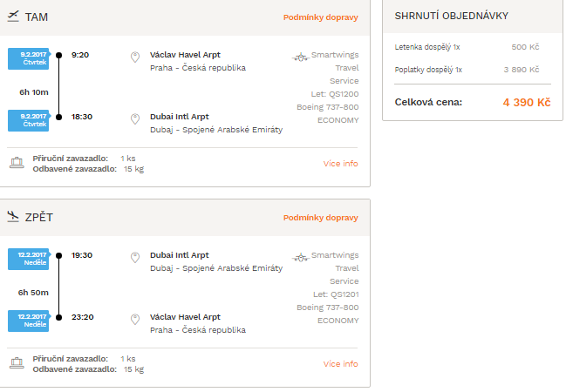
Task: Click the Let: QS1200 flight number
Action: [x=335, y=94]
